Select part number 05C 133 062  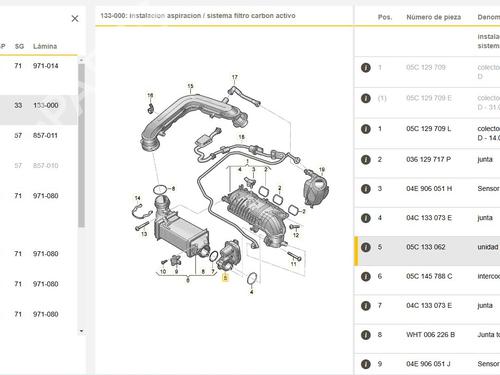[426, 247]
